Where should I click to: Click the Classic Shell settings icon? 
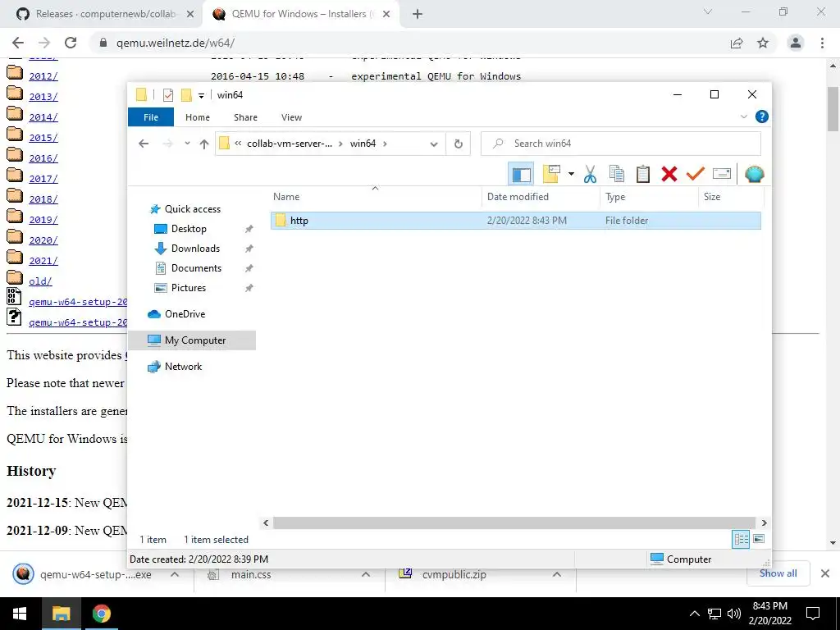(755, 174)
